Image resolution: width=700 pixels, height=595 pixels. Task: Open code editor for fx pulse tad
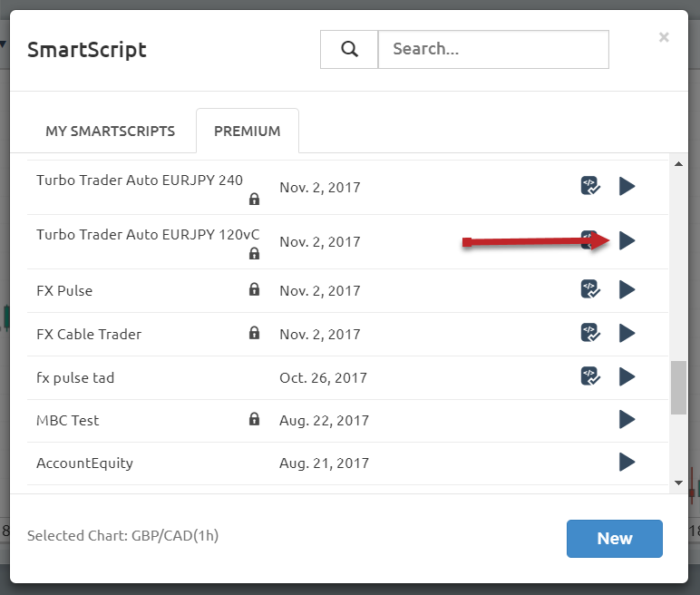pyautogui.click(x=590, y=376)
